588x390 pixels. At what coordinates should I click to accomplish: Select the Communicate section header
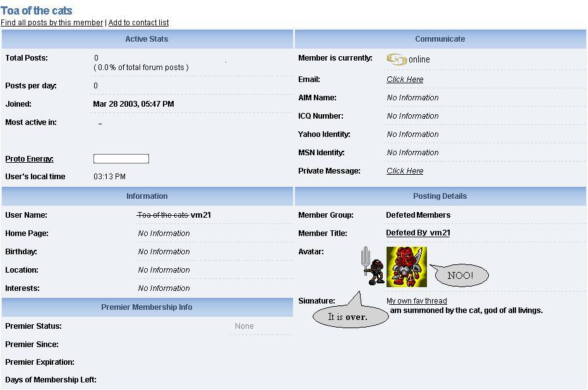[x=440, y=39]
